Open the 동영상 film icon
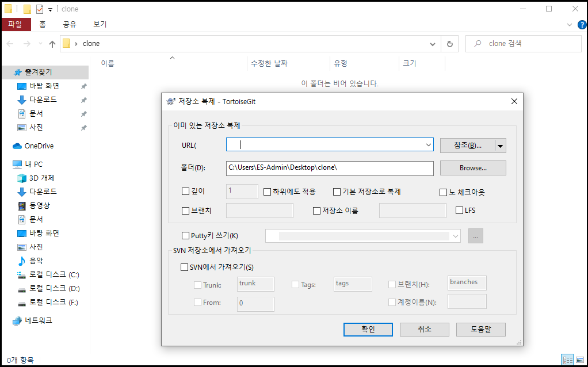588x367 pixels. [x=22, y=205]
